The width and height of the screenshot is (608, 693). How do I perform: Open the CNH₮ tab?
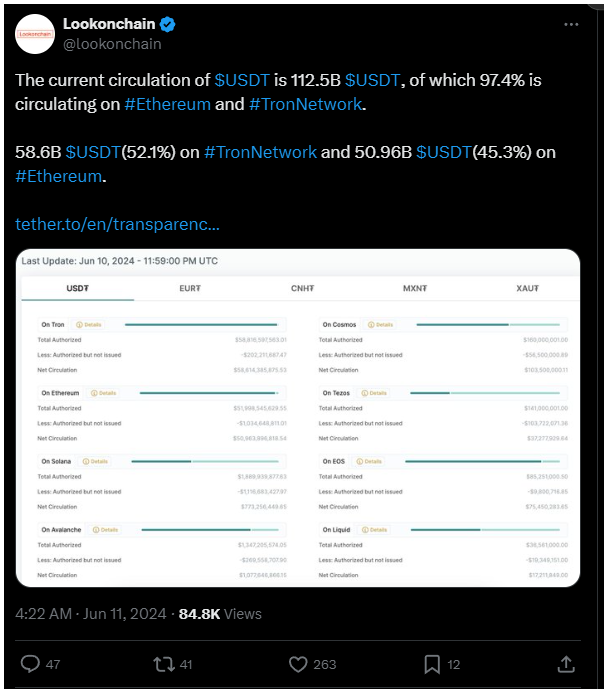tap(301, 288)
